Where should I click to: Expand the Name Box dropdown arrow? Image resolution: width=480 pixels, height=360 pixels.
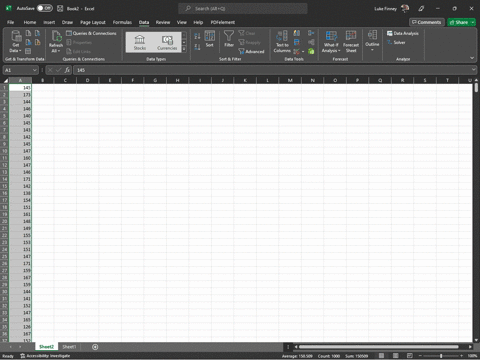tap(34, 70)
